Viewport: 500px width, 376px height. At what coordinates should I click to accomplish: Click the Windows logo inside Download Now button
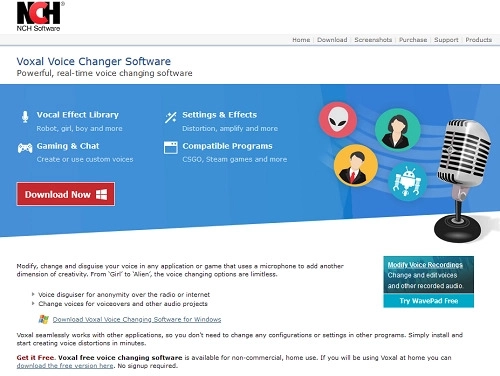click(101, 194)
